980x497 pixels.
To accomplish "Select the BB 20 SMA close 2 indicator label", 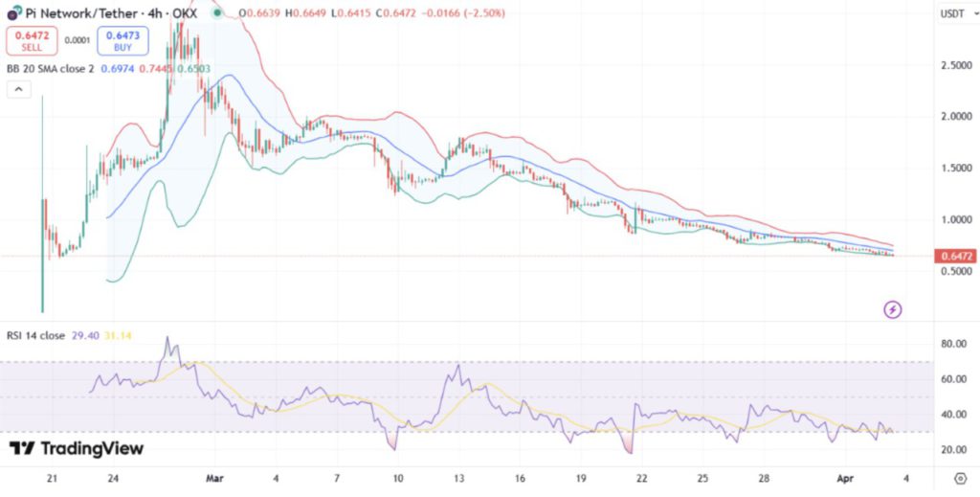I will pyautogui.click(x=50, y=69).
